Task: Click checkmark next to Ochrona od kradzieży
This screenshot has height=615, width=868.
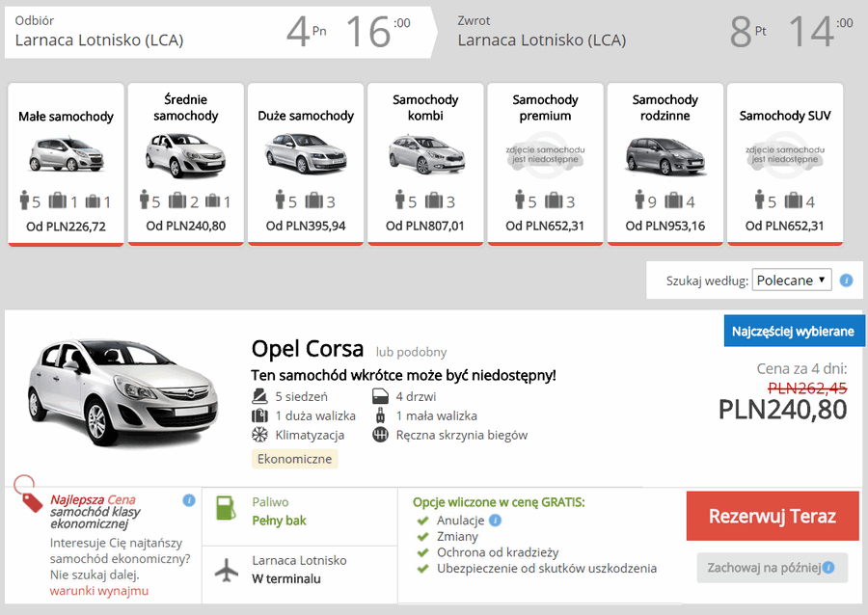Action: 423,552
